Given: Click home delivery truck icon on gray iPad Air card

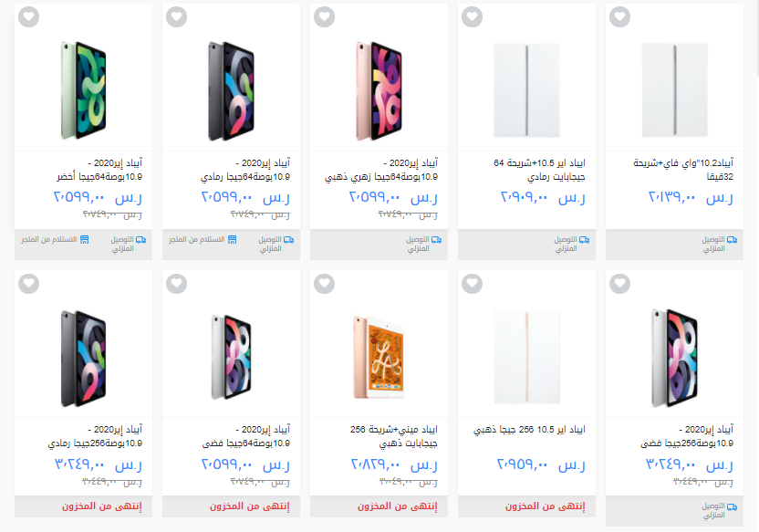Looking at the screenshot, I should click(x=288, y=240).
